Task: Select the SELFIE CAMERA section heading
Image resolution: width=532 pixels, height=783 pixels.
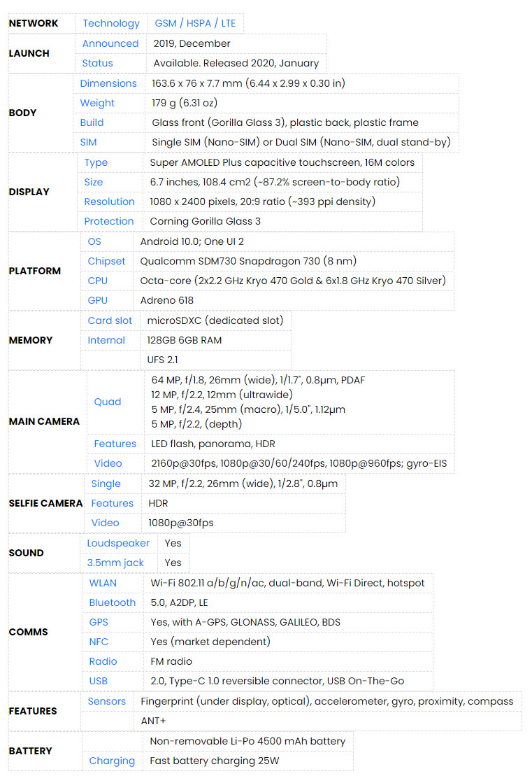Action: 46,503
